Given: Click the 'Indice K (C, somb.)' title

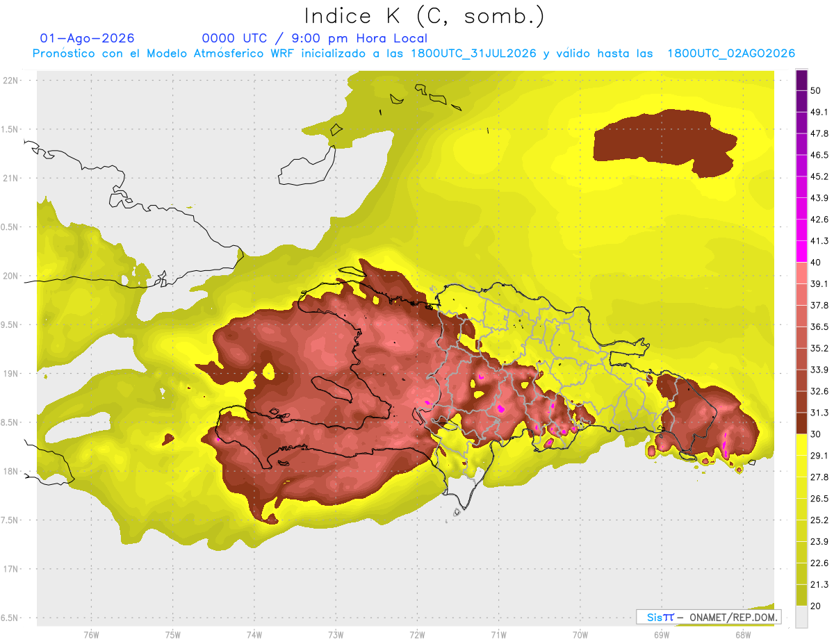Looking at the screenshot, I should 425,16.
